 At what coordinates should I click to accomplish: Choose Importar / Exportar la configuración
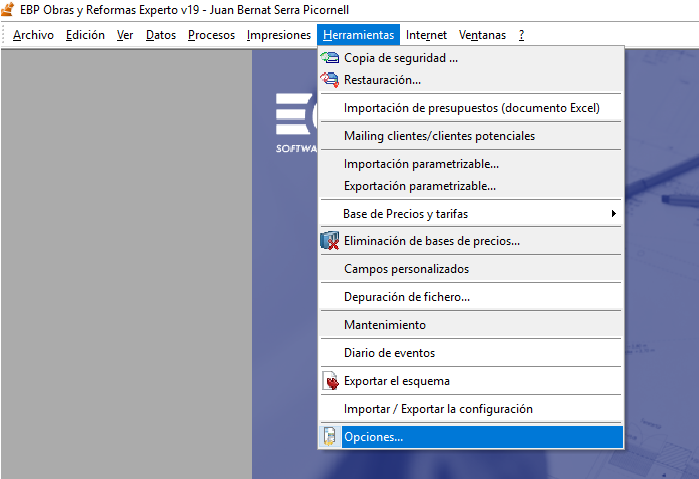[x=471, y=409]
